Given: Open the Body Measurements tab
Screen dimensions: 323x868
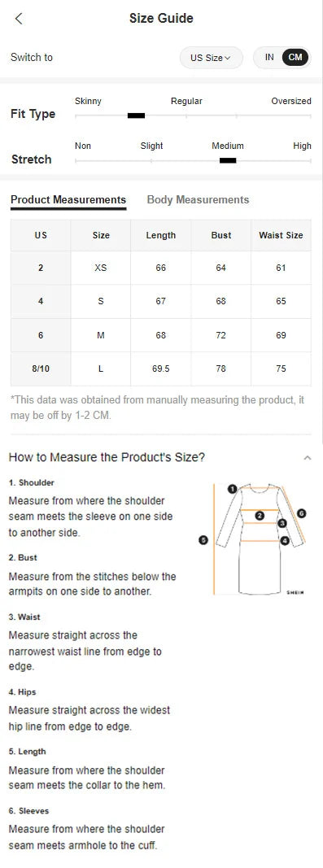Looking at the screenshot, I should [198, 200].
